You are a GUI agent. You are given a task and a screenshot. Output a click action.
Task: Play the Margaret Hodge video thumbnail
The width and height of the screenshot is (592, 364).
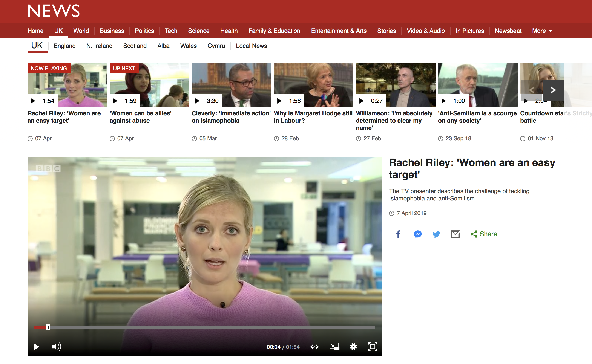[x=314, y=85]
